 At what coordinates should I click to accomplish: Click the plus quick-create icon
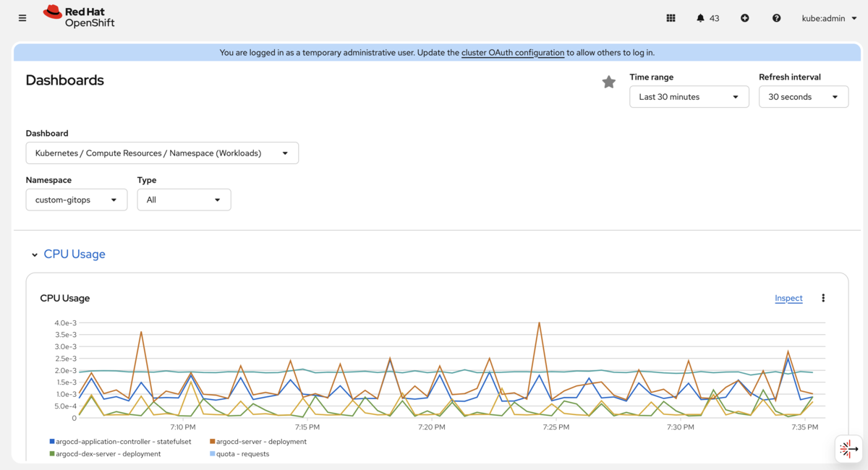(745, 18)
